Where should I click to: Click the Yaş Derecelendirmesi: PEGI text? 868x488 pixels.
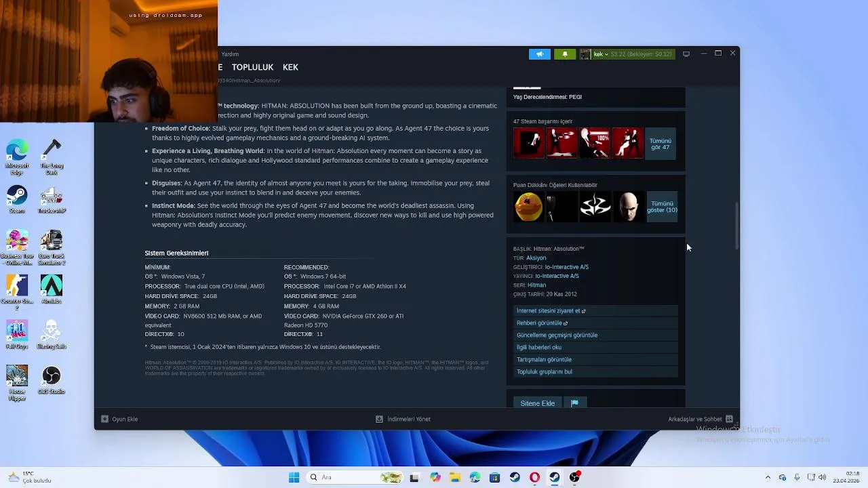(547, 97)
